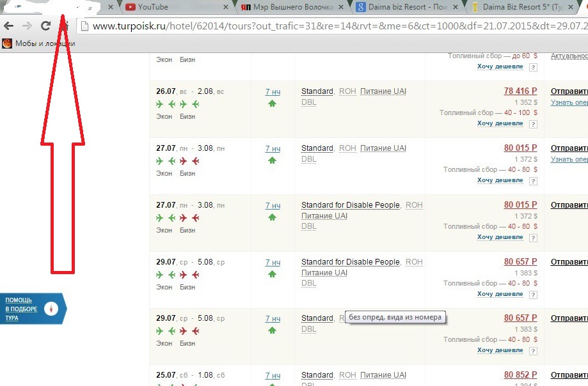The image size is (588, 386).
Task: Click the Бизн label in the 26.07 row
Action: coord(187,116)
